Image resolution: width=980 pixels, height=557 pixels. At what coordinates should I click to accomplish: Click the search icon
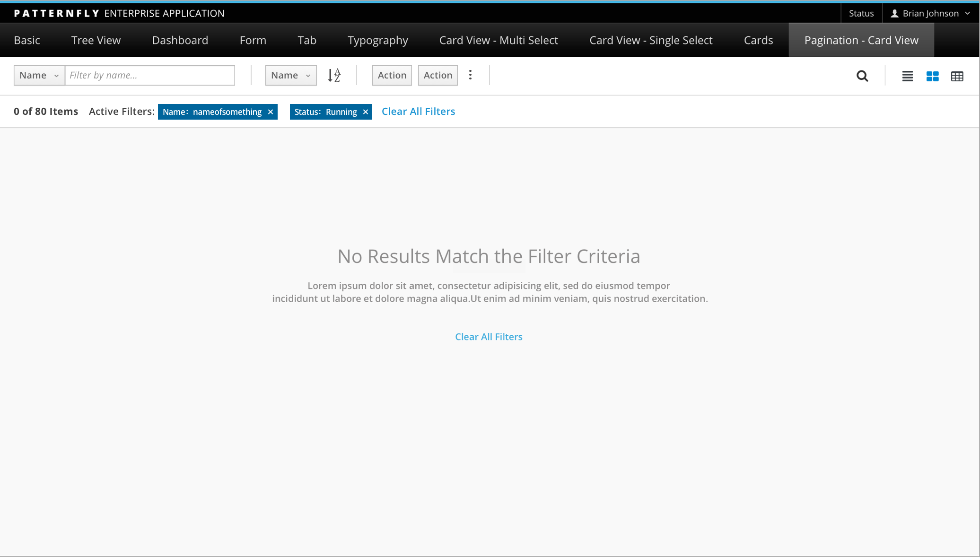tap(862, 75)
